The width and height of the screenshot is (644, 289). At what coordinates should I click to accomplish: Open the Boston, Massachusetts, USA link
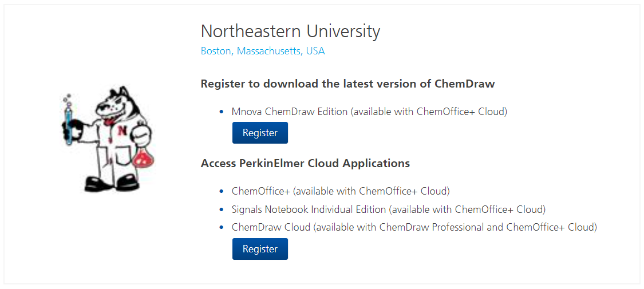[x=263, y=52]
